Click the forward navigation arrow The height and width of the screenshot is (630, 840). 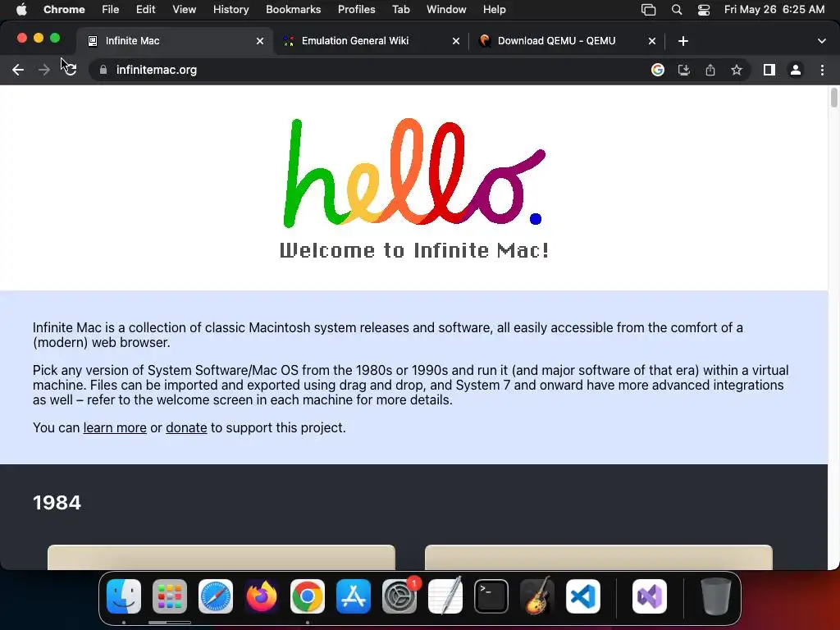(x=44, y=70)
